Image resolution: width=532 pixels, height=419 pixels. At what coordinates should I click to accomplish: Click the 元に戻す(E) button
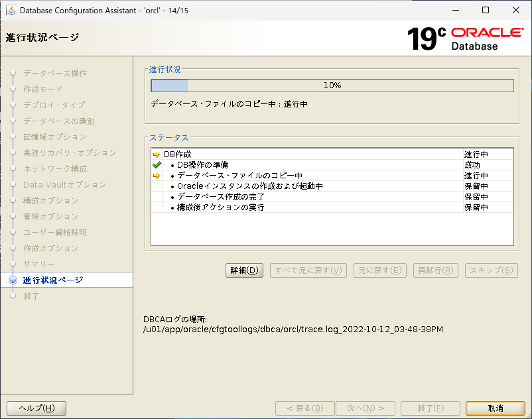tap(380, 270)
